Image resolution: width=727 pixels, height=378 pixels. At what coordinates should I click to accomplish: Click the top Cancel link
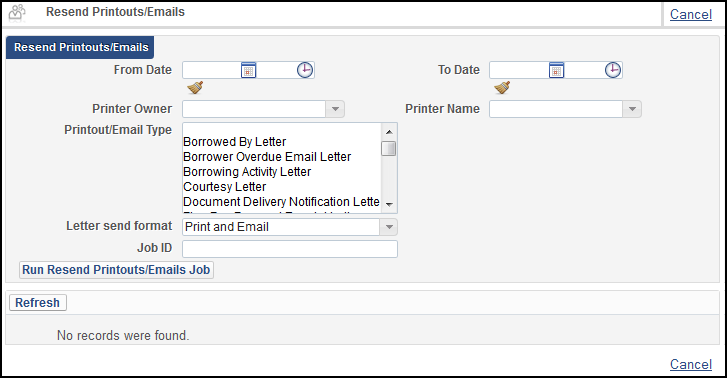[x=691, y=14]
